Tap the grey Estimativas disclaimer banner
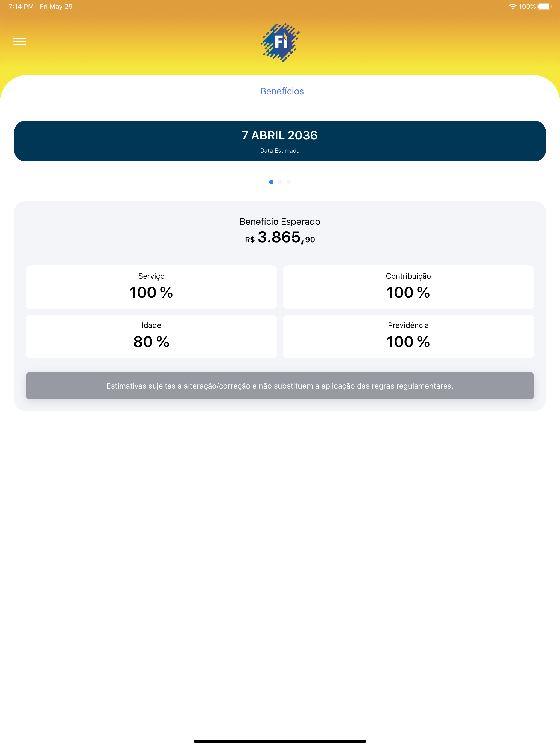Viewport: 560px width, 747px height. 280,386
